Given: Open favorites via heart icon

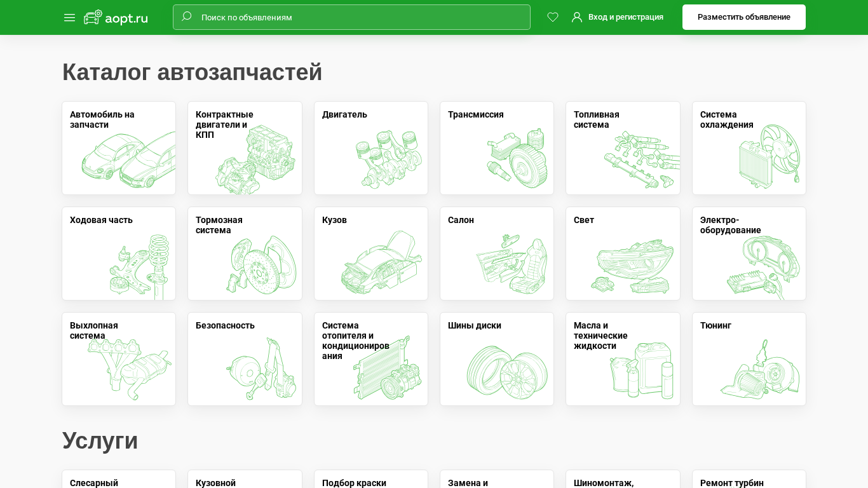Looking at the screenshot, I should pyautogui.click(x=553, y=17).
